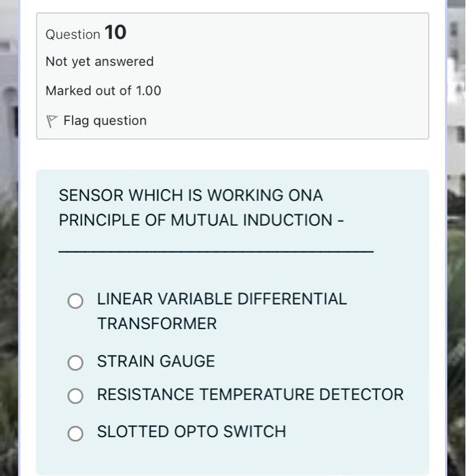Viewport: 466px width, 476px height.
Task: Click the blurred background image on the right edge
Action: pos(456,238)
